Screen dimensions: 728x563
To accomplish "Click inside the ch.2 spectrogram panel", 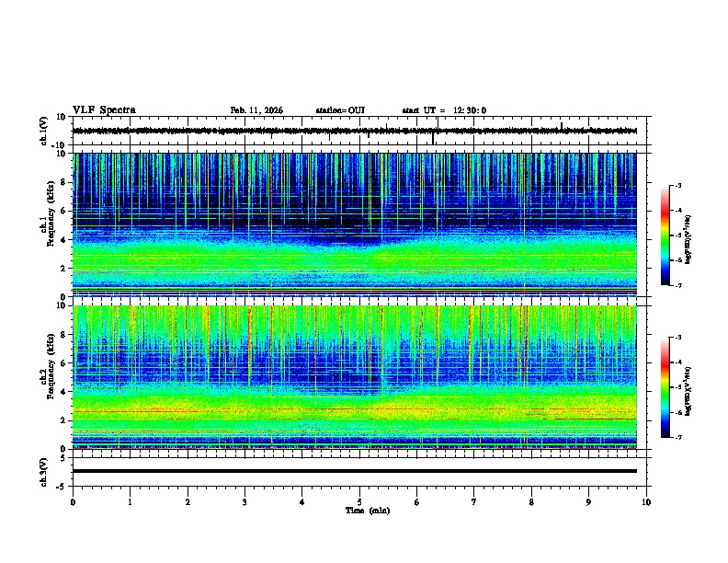I will coord(355,377).
